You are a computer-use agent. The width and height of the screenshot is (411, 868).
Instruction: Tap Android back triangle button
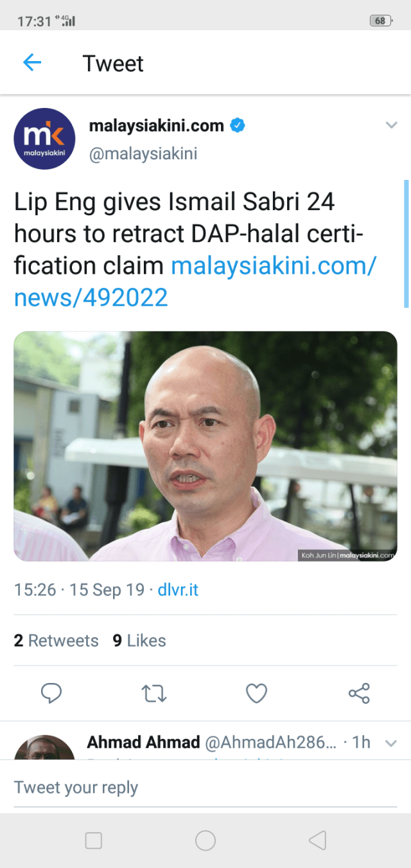pyautogui.click(x=317, y=840)
